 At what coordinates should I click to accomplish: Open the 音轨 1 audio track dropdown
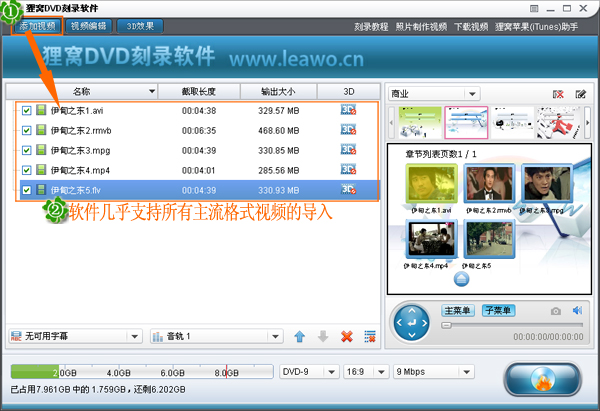(x=275, y=336)
